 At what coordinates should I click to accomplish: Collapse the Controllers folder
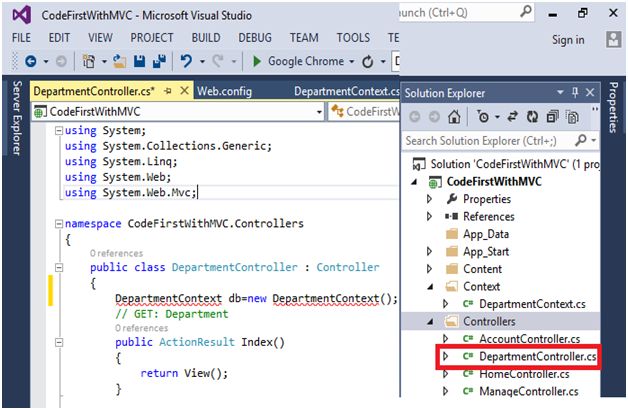430,322
